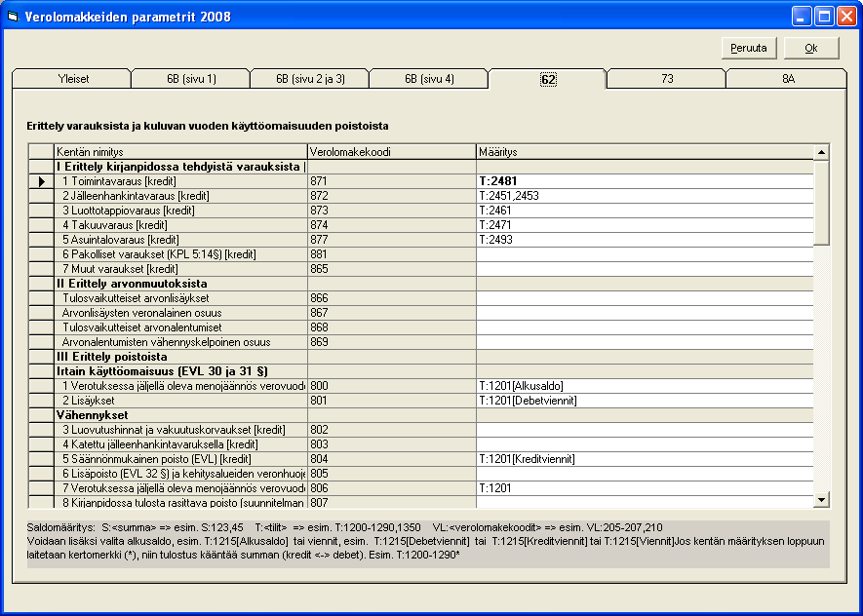
Task: Select row 1 Toimintavaraus [kredit]
Action: pyautogui.click(x=181, y=181)
